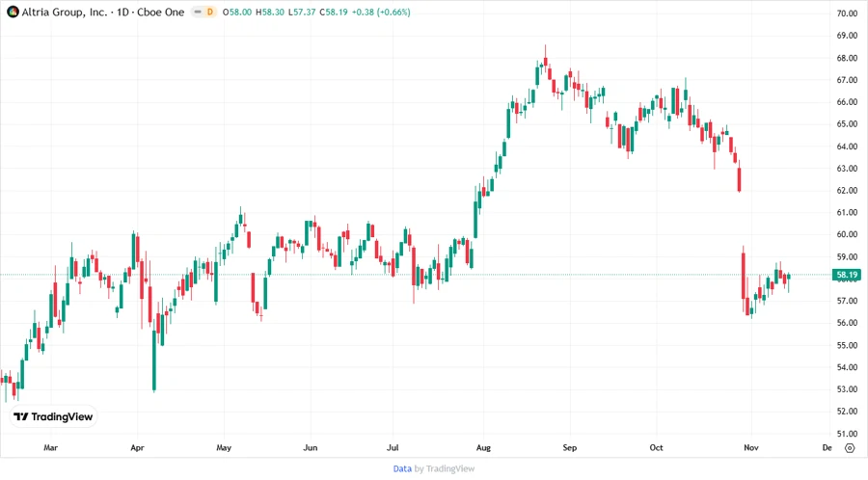Click the TradingView logo badge
Screen dimensions: 868x480
(54, 416)
